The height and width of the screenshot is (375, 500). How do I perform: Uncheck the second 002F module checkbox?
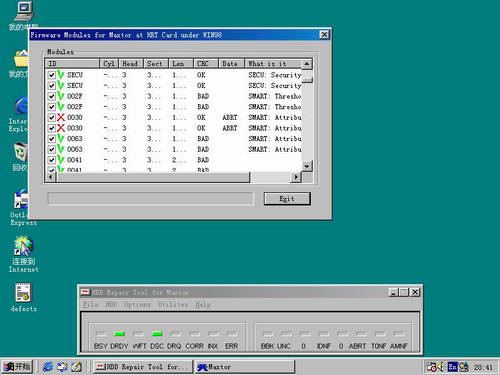click(x=51, y=107)
